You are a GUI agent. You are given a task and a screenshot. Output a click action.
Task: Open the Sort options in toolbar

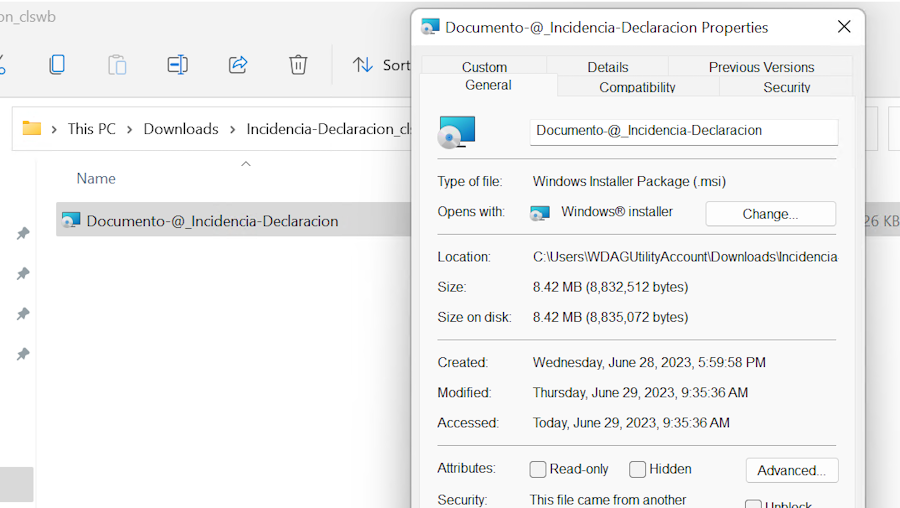pyautogui.click(x=381, y=65)
